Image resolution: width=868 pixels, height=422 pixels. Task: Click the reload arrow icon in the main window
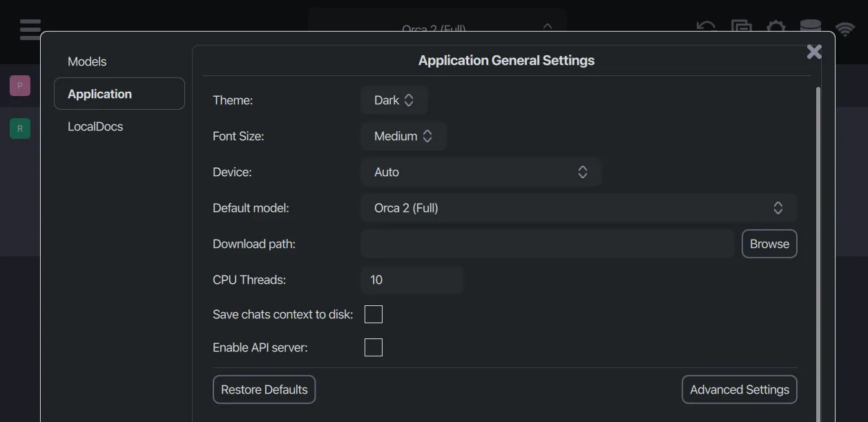pos(706,27)
